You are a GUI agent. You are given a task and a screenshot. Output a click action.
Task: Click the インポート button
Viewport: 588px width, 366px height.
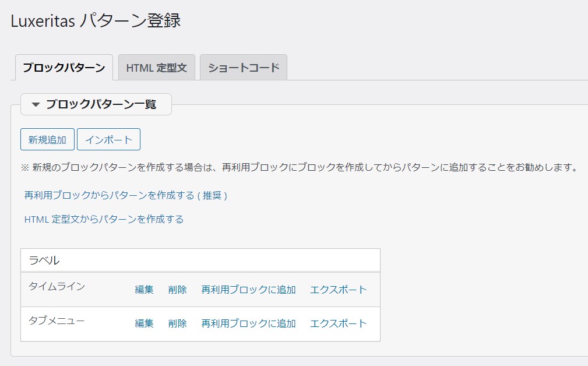109,139
